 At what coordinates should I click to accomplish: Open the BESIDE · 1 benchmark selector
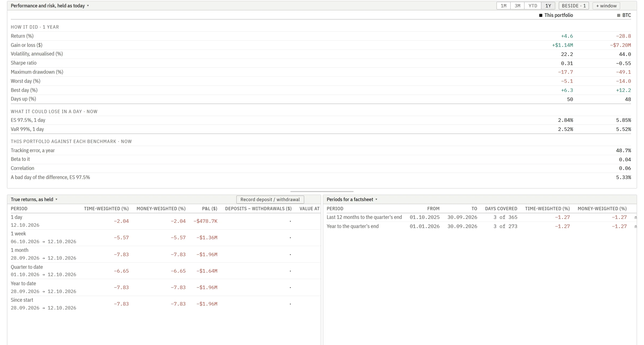point(574,6)
